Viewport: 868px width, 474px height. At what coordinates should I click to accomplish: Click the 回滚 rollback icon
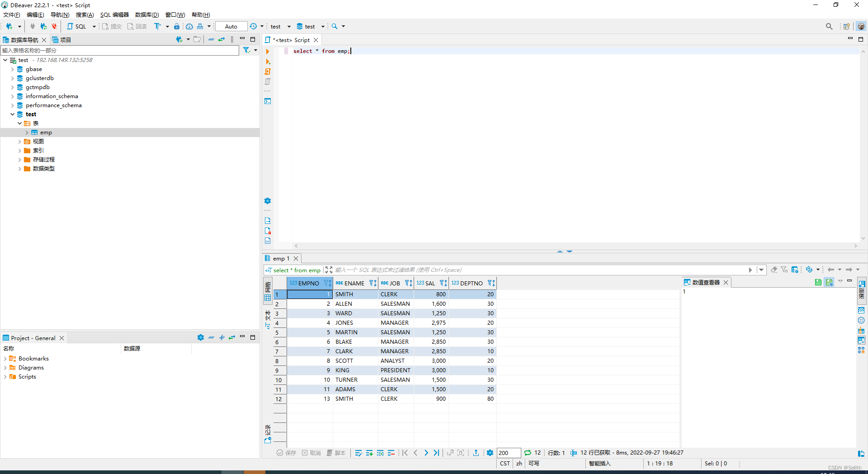(137, 26)
